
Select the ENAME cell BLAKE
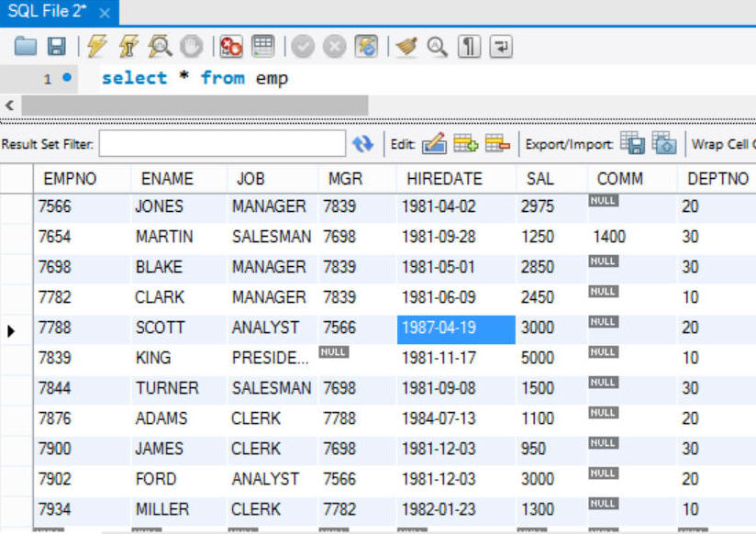pyautogui.click(x=179, y=268)
